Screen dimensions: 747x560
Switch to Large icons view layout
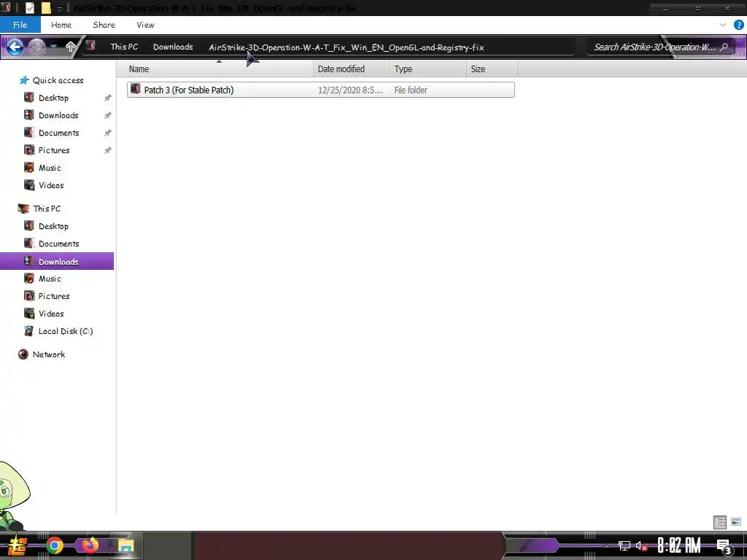736,522
